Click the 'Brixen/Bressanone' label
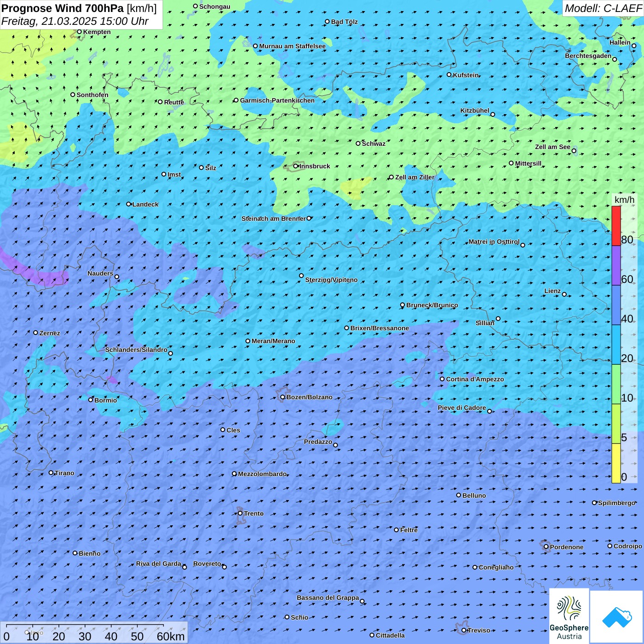 click(380, 328)
